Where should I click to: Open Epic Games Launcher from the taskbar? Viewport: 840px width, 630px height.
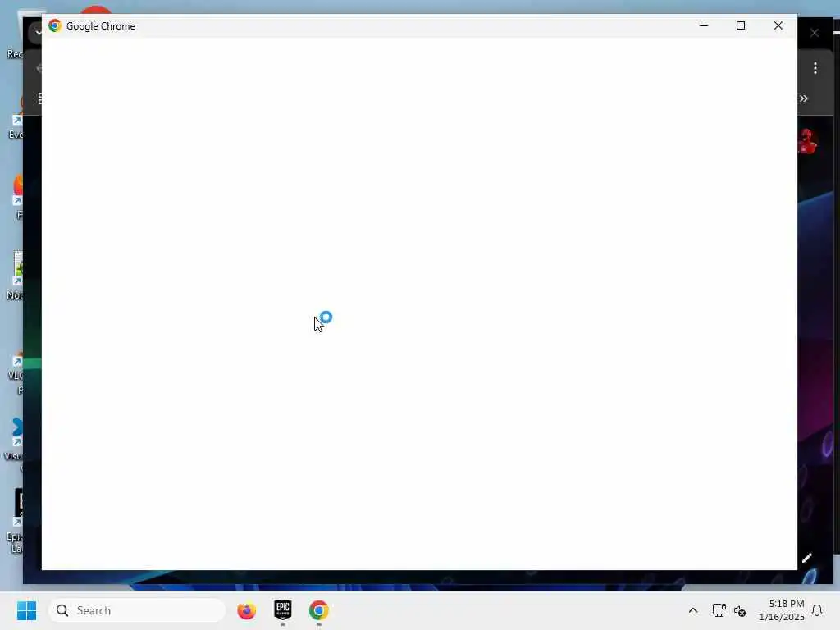(283, 609)
